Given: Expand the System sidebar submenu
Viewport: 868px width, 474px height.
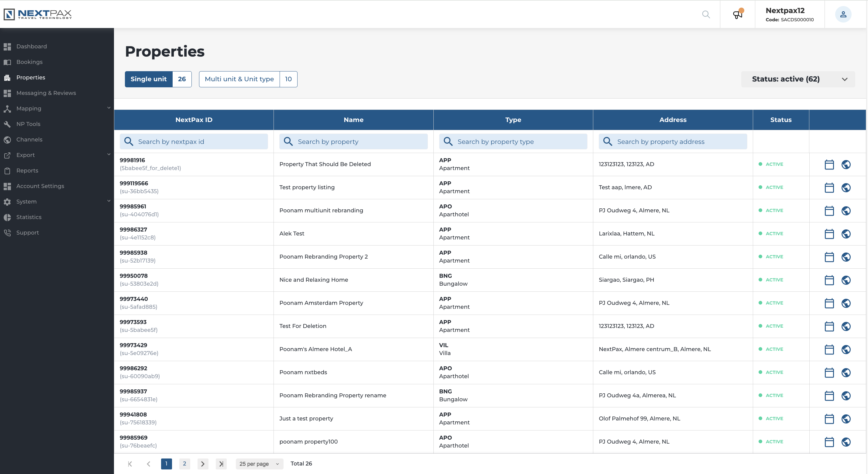Looking at the screenshot, I should 109,201.
